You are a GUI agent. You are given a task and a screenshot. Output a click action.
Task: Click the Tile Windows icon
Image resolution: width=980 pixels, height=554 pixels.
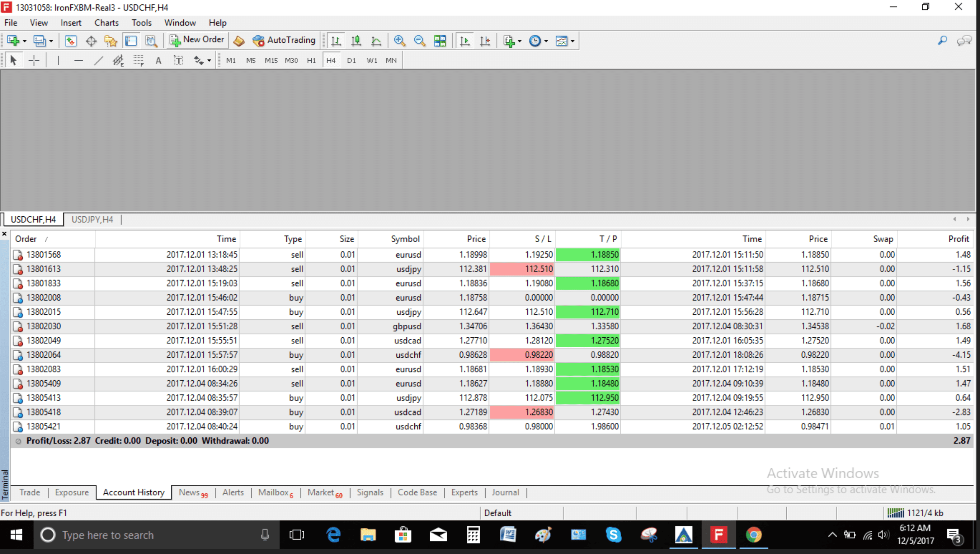[440, 41]
